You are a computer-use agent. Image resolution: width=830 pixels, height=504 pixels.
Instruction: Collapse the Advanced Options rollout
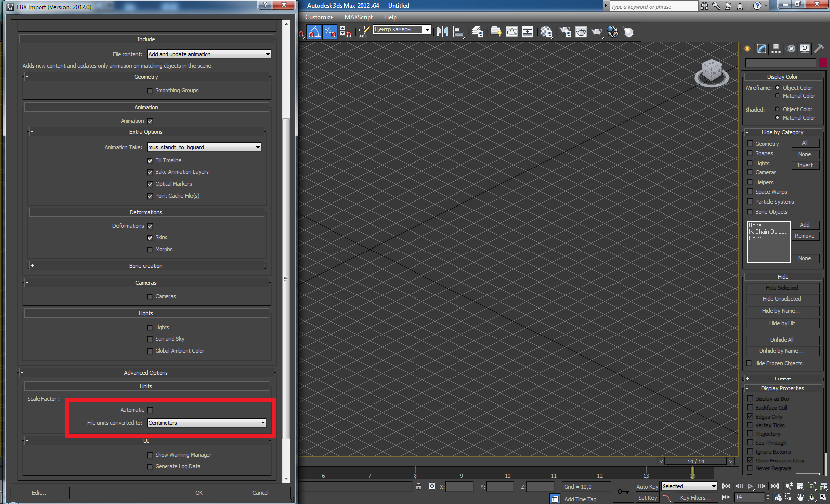point(146,373)
